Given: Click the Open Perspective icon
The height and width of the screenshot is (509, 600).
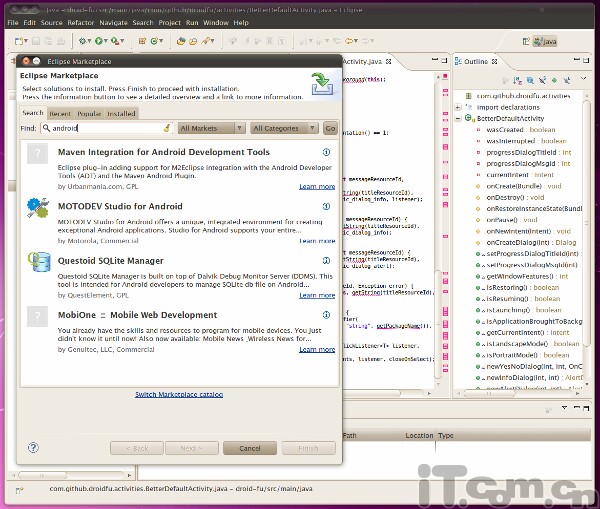Looking at the screenshot, I should (x=526, y=41).
